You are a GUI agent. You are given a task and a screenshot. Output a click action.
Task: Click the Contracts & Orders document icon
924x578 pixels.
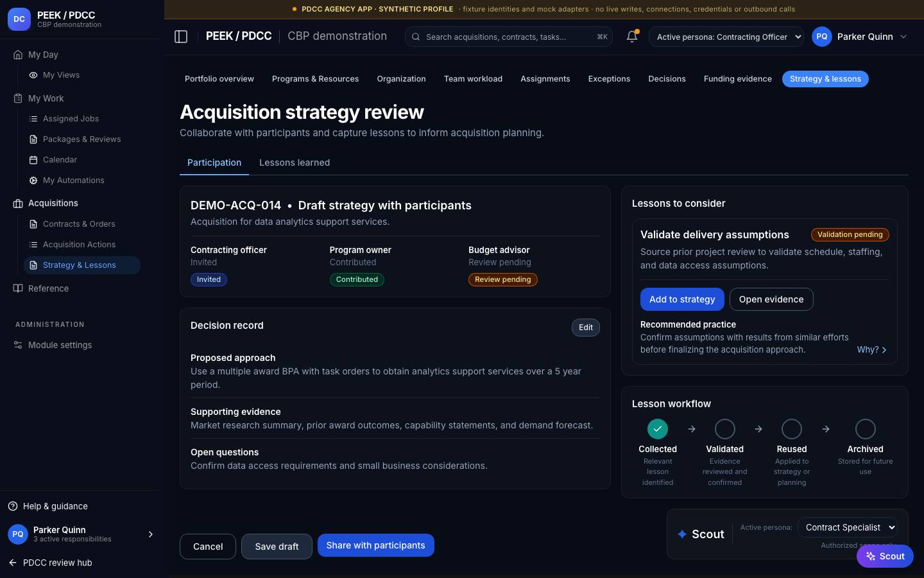pyautogui.click(x=33, y=224)
